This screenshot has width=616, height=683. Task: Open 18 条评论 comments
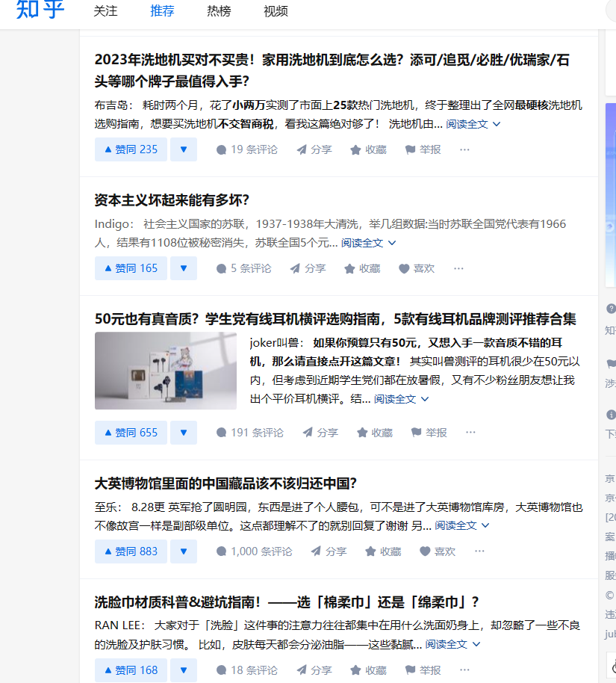[x=247, y=670]
